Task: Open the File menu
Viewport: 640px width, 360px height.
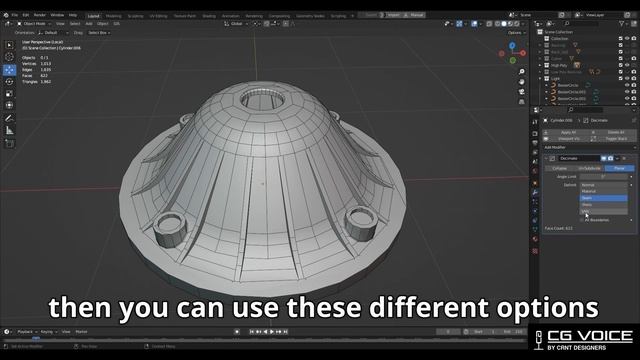Action: [15, 15]
